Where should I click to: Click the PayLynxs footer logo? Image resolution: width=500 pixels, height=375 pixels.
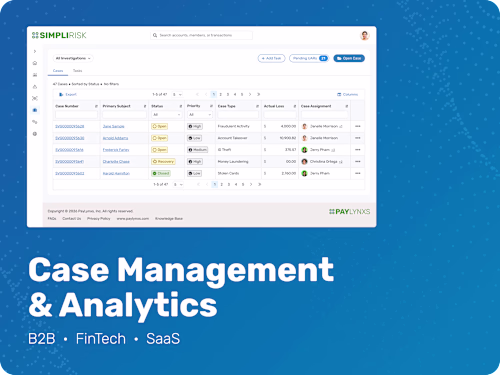point(349,212)
